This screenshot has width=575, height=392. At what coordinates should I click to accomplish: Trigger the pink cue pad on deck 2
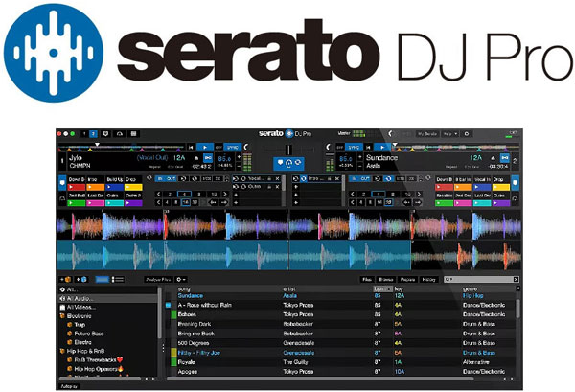(463, 203)
